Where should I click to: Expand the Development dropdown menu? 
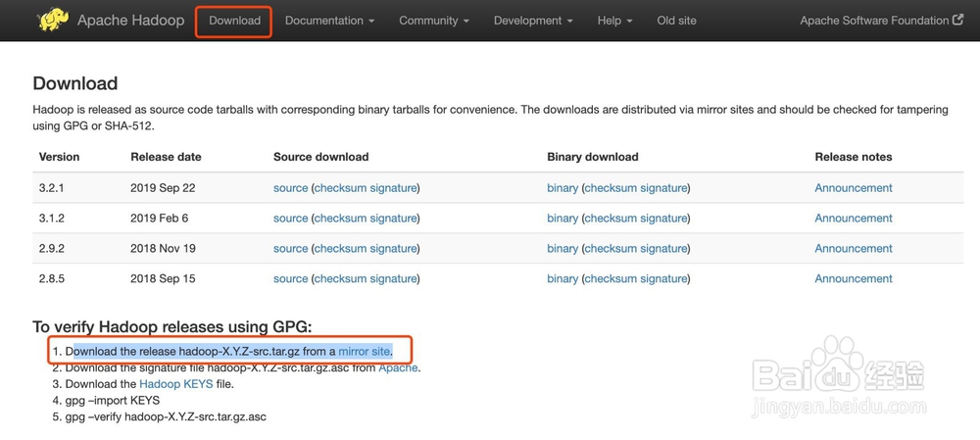tap(533, 21)
